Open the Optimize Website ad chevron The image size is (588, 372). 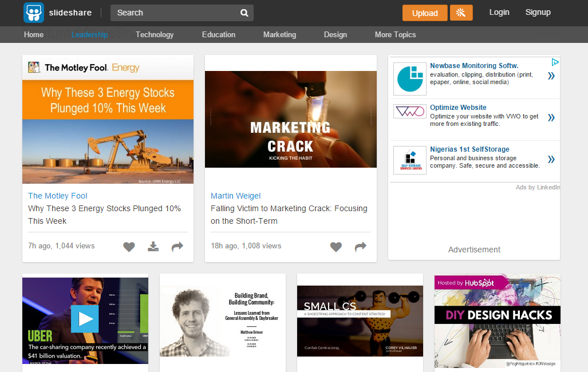click(x=551, y=118)
